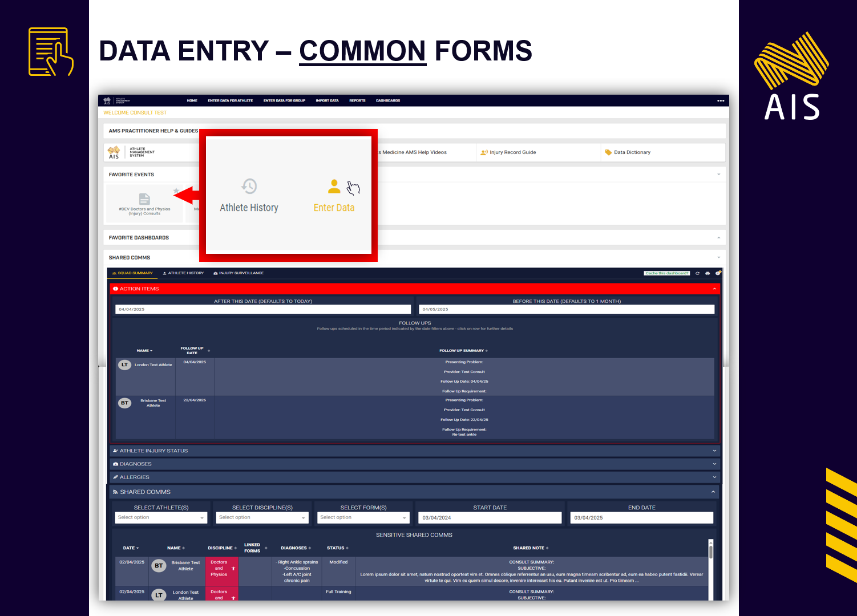Expand the Favorite Dashboards panel
The height and width of the screenshot is (616, 857).
click(718, 237)
